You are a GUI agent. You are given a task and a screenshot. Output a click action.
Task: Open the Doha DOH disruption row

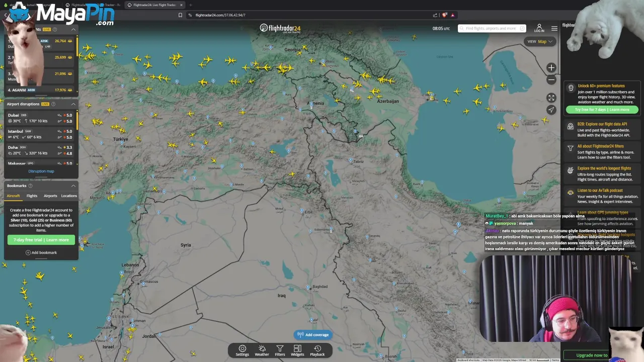pyautogui.click(x=40, y=150)
